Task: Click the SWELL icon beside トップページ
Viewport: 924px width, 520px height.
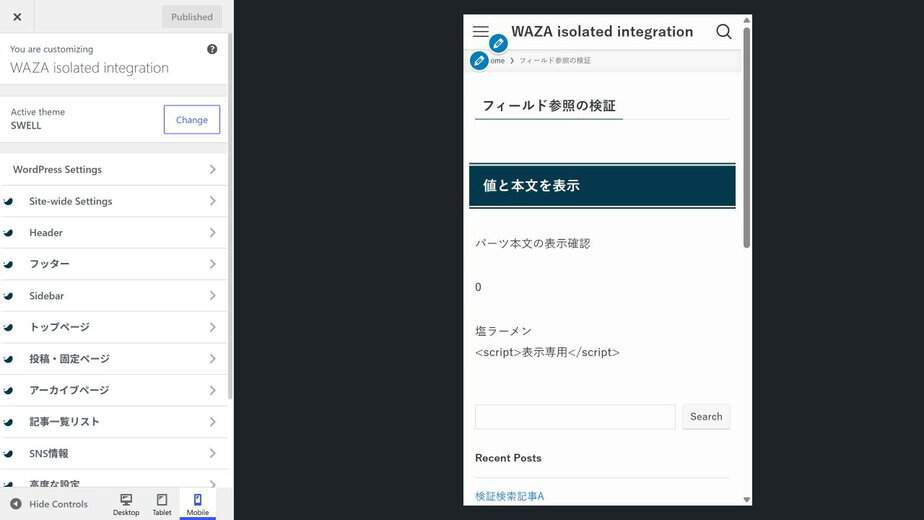Action: click(9, 327)
